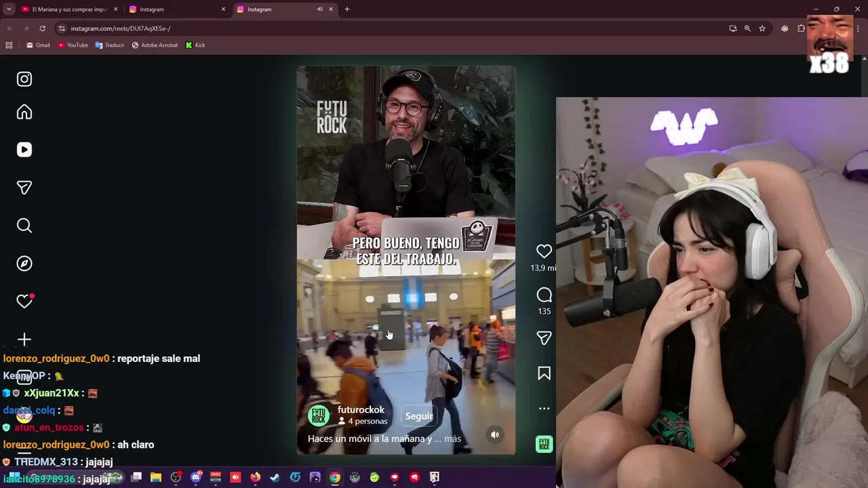Open the Kick bookmark
Image resolution: width=868 pixels, height=488 pixels.
(x=195, y=45)
